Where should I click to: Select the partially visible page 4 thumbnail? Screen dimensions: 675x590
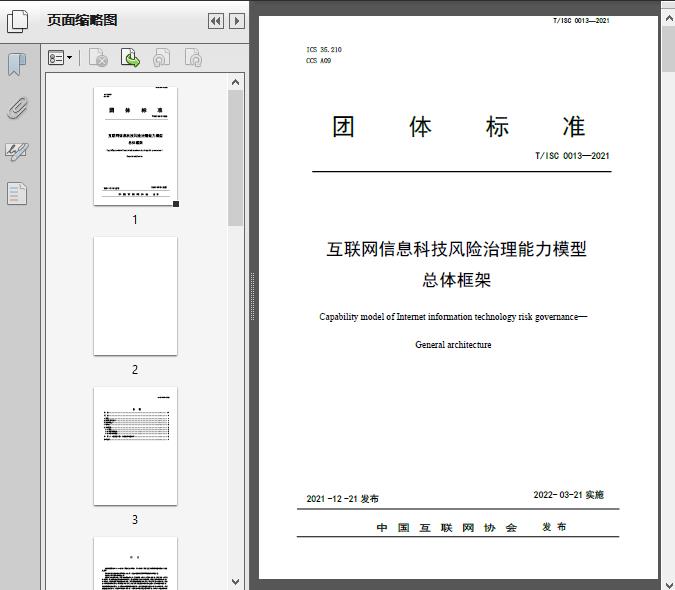coord(135,563)
